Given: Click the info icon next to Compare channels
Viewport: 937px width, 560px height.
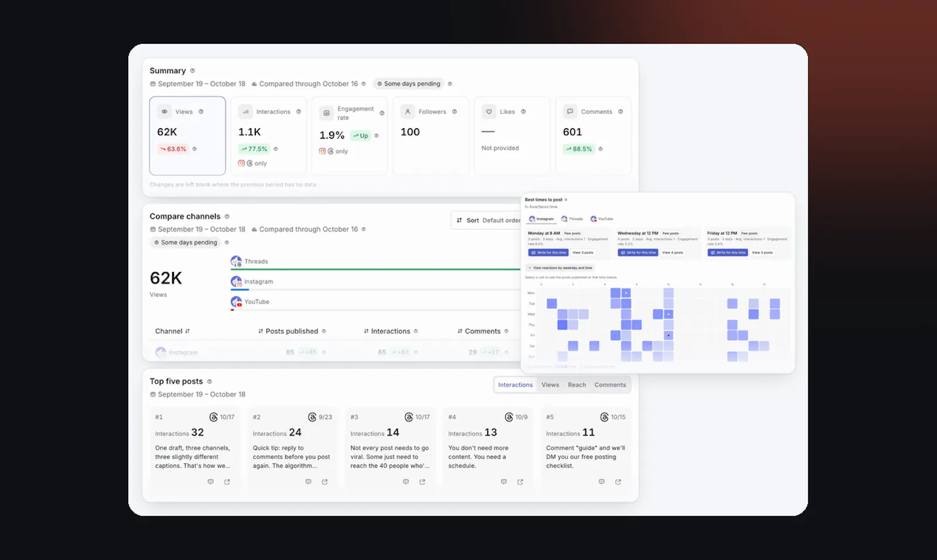Looking at the screenshot, I should point(227,217).
